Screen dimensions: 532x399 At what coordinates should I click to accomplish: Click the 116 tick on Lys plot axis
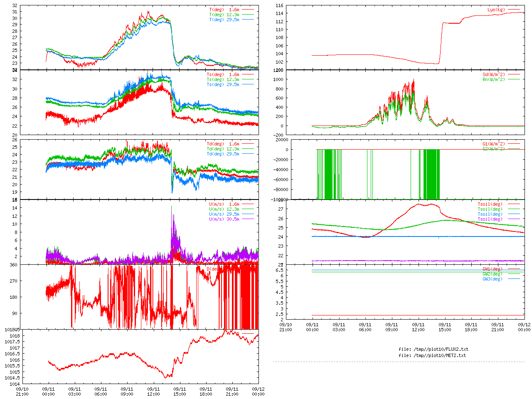click(279, 6)
